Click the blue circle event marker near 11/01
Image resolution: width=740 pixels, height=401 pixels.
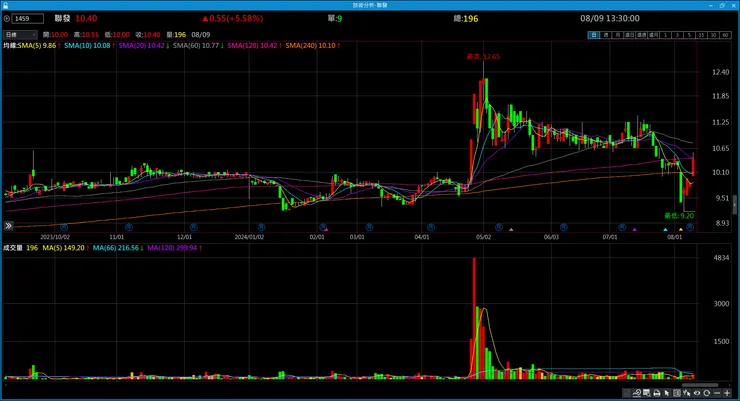pyautogui.click(x=129, y=227)
